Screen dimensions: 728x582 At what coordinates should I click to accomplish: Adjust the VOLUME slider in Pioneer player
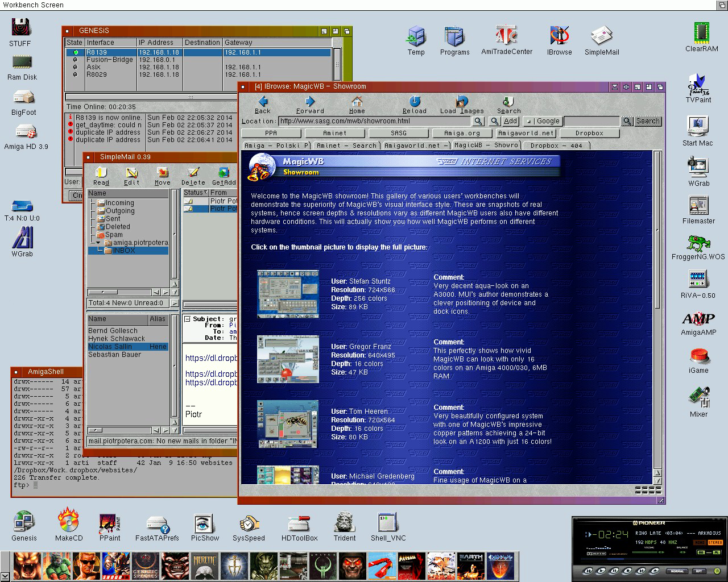[648, 552]
